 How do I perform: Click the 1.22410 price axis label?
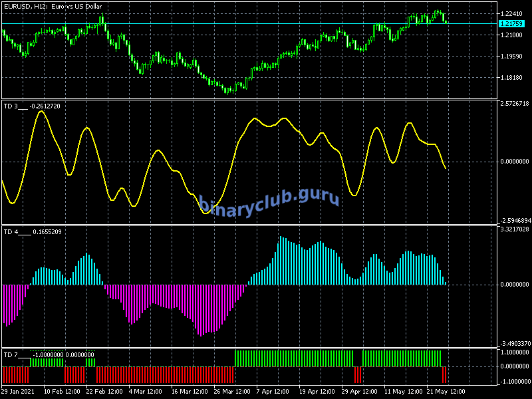coord(513,13)
